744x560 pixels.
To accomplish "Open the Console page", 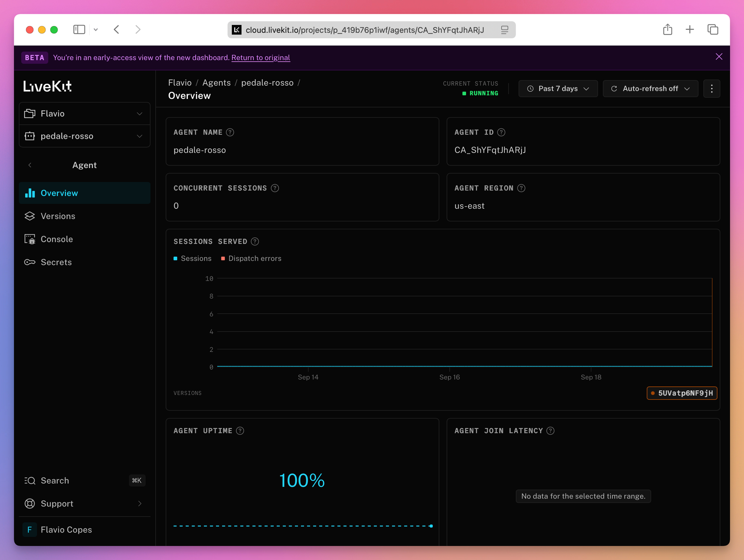I will [84, 239].
